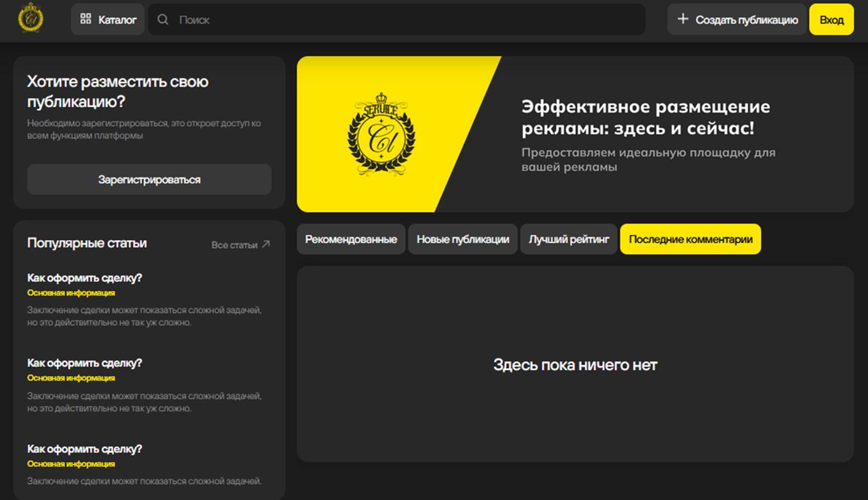Viewport: 868px width, 500px height.
Task: Click the crest logo in the top-left header
Action: point(30,19)
